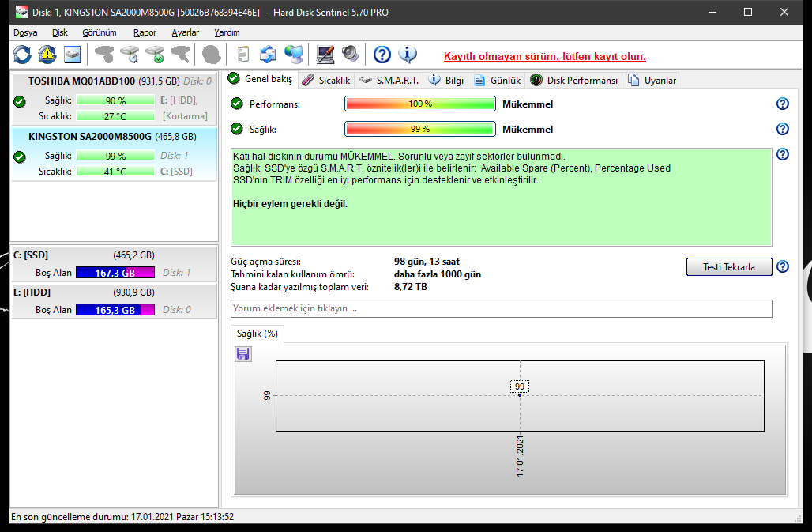812x532 pixels.
Task: Click green check icon beside KINGSTON disk health
Action: [20, 157]
